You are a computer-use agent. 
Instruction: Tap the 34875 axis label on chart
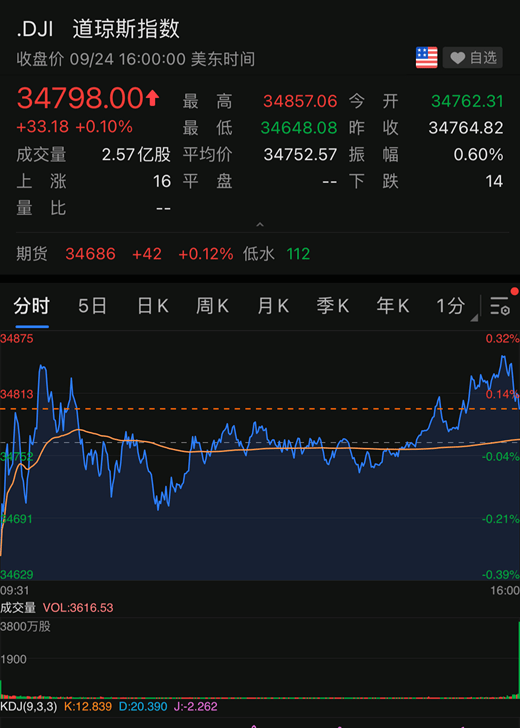point(17,338)
